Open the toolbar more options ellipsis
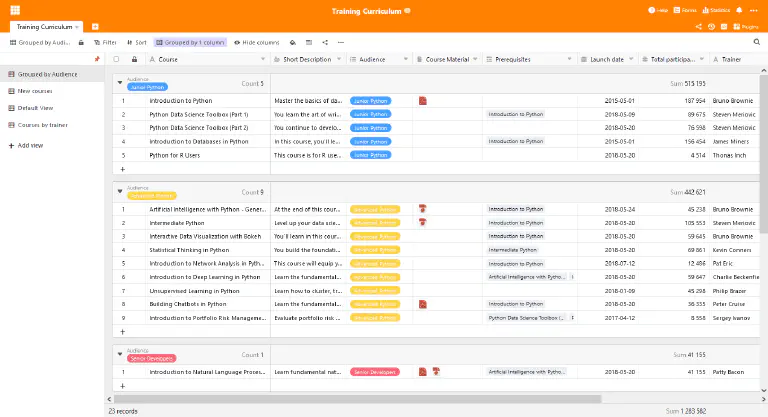Image resolution: width=768 pixels, height=417 pixels. [x=341, y=43]
